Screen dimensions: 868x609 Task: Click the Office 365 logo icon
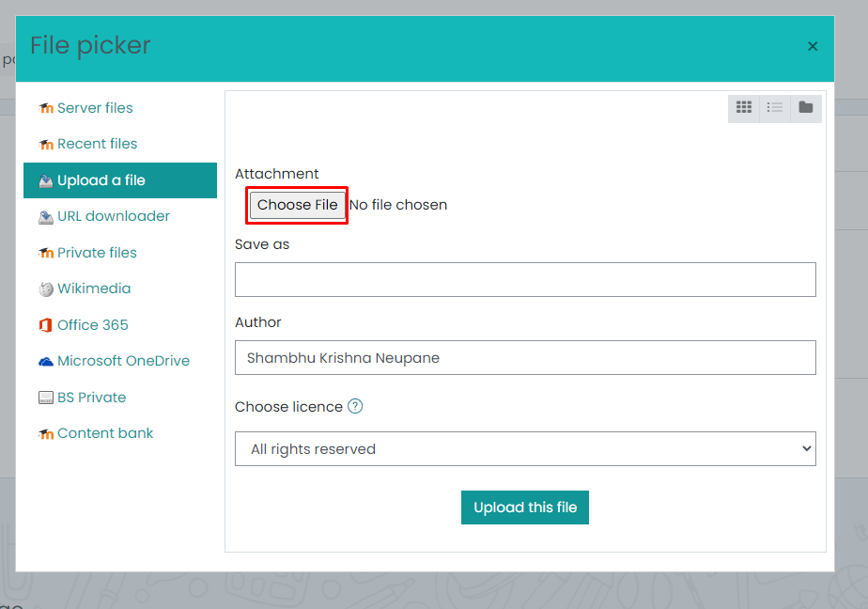(x=46, y=325)
